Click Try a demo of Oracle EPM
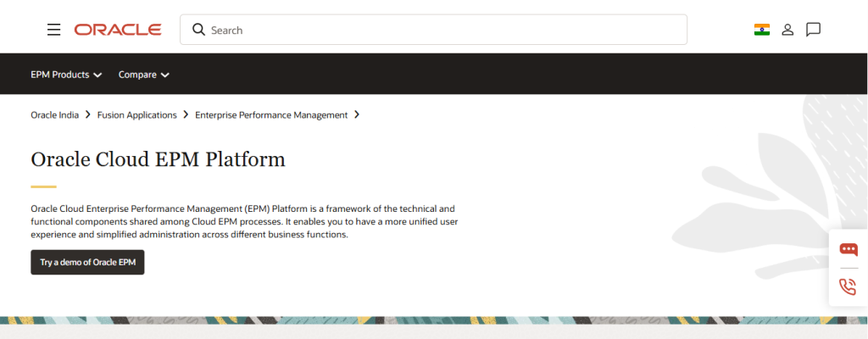The width and height of the screenshot is (868, 339). [87, 262]
